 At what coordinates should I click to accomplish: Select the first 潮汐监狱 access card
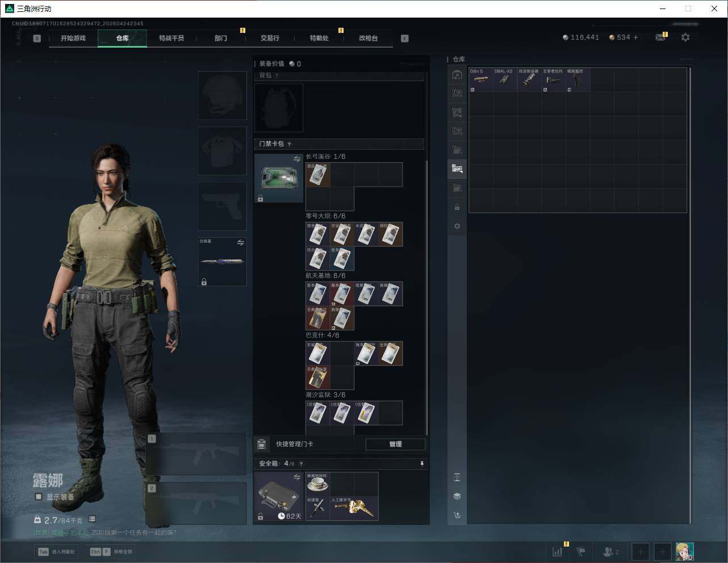point(318,413)
